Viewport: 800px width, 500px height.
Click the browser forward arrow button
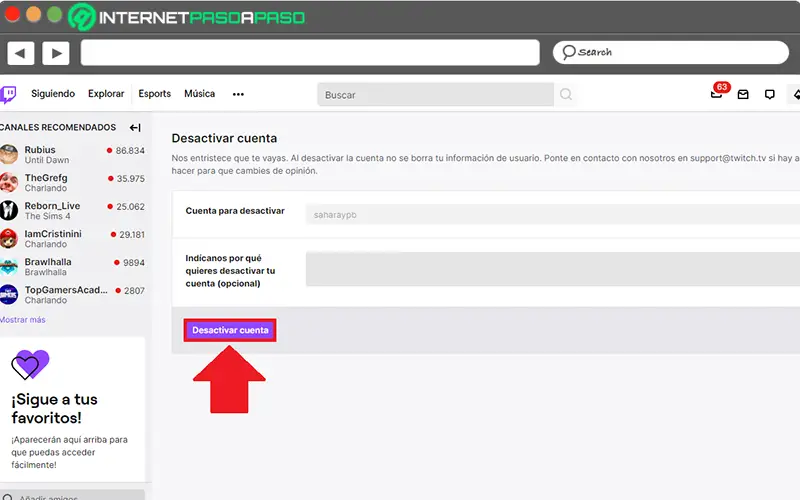click(x=56, y=53)
